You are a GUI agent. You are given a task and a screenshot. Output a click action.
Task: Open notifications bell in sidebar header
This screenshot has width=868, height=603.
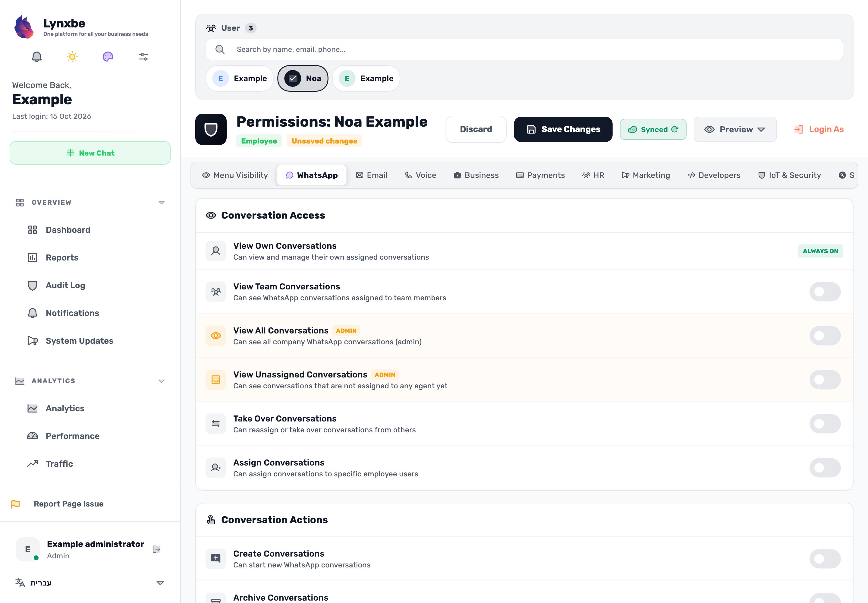[37, 57]
